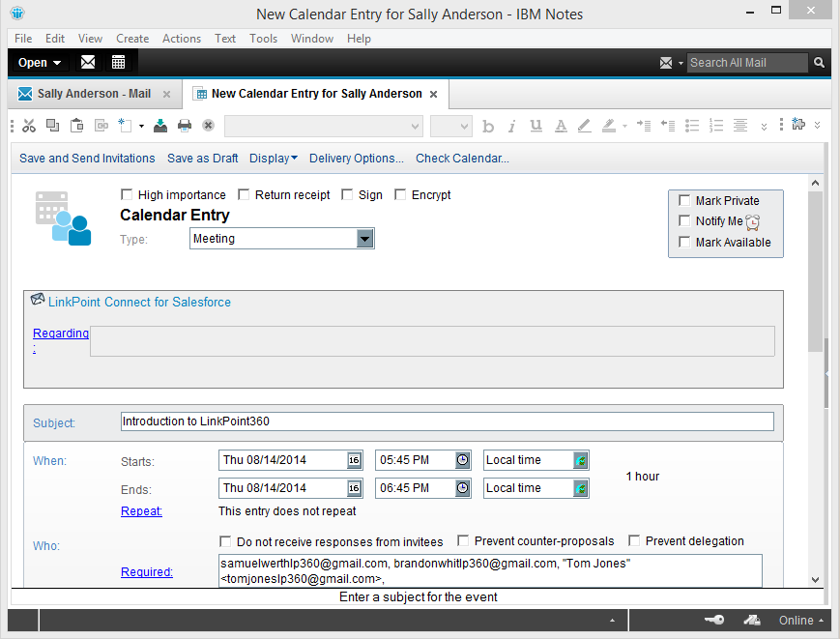840x639 pixels.
Task: Click the Regarding link
Action: pos(61,334)
